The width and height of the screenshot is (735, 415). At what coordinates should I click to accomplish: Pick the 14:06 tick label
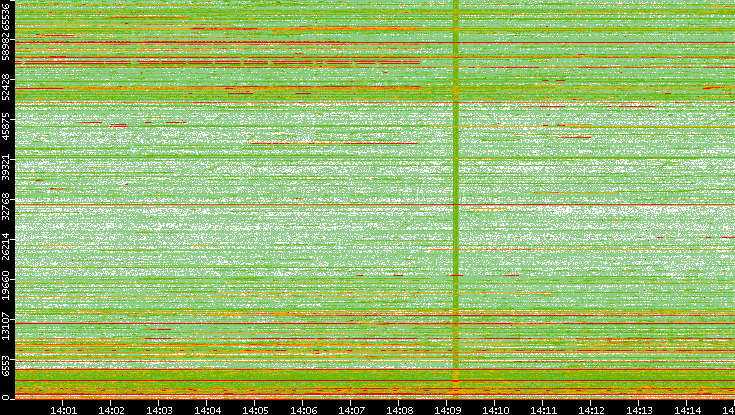[303, 410]
